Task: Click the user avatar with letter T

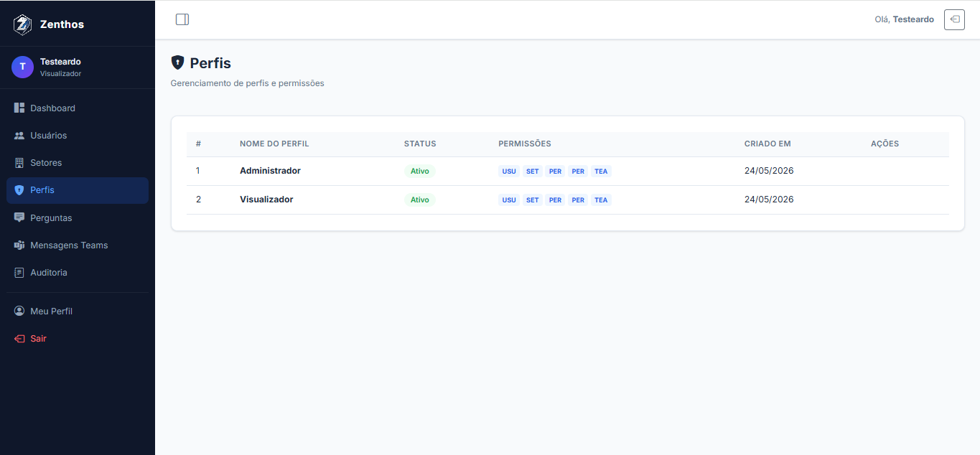Action: [22, 67]
